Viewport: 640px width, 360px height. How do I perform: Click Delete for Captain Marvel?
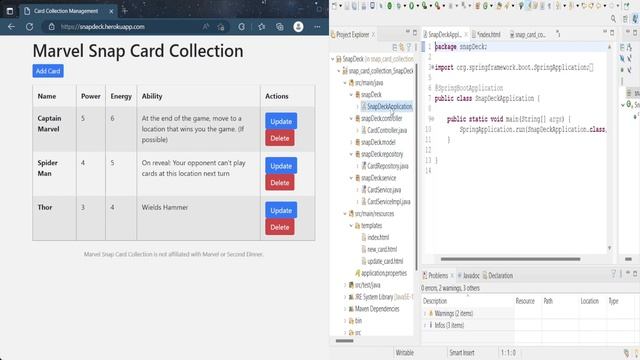point(280,138)
